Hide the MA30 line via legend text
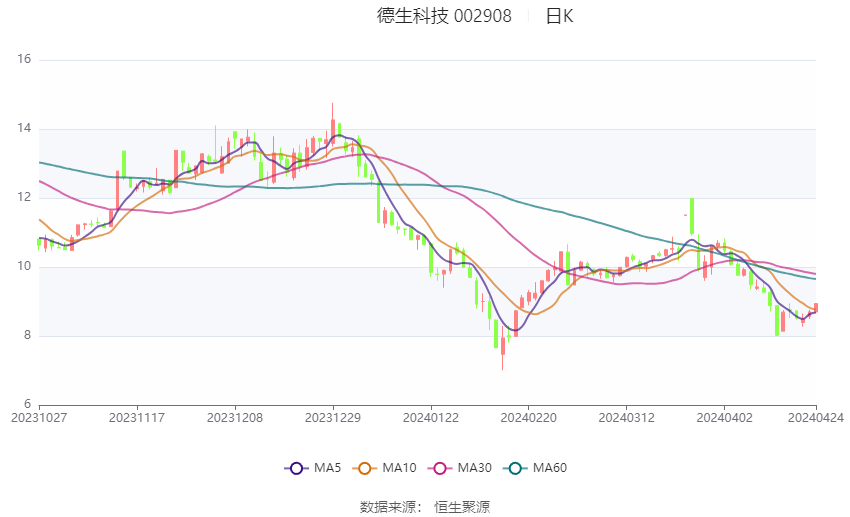The image size is (850, 517). pos(472,468)
